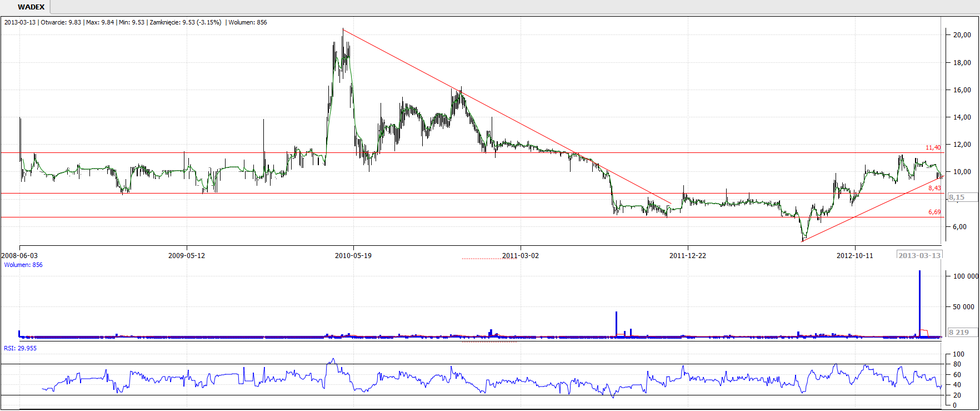
Task: Click the 2011-12-22 date axis label
Action: (688, 255)
